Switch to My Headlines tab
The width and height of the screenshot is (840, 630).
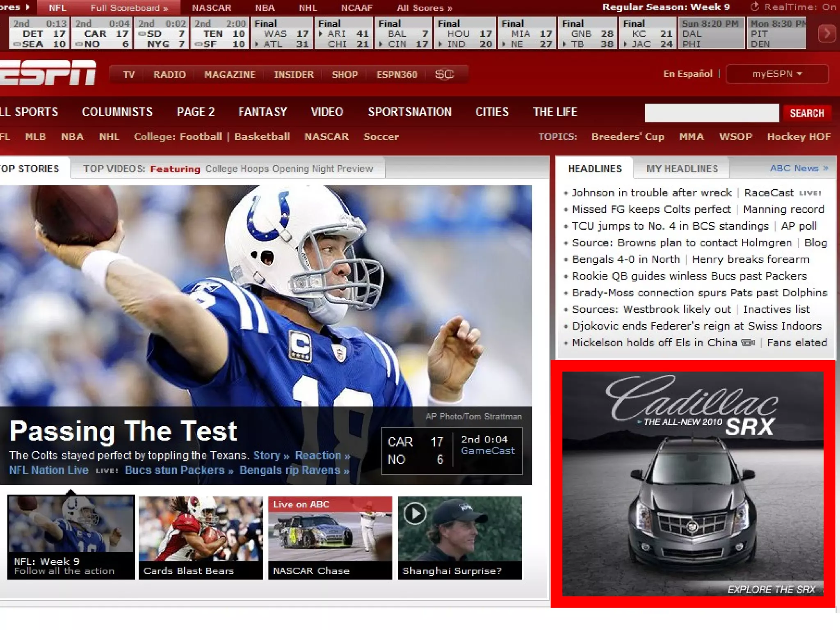coord(682,169)
